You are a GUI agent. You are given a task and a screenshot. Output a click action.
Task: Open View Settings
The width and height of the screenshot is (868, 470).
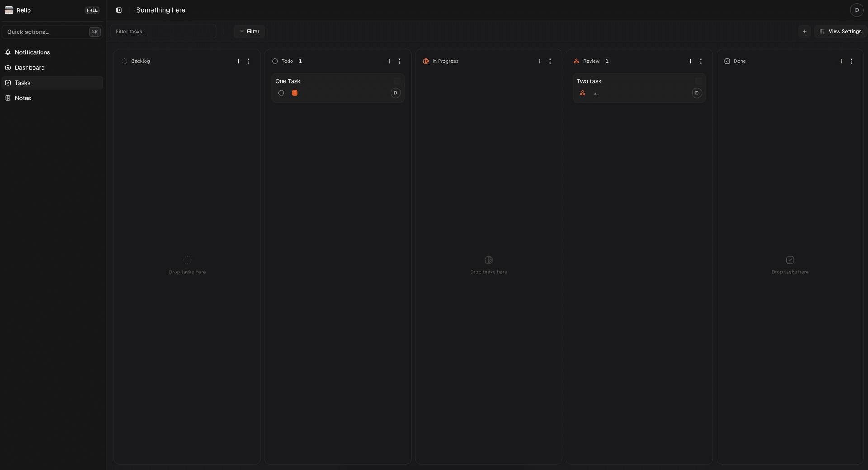click(840, 31)
